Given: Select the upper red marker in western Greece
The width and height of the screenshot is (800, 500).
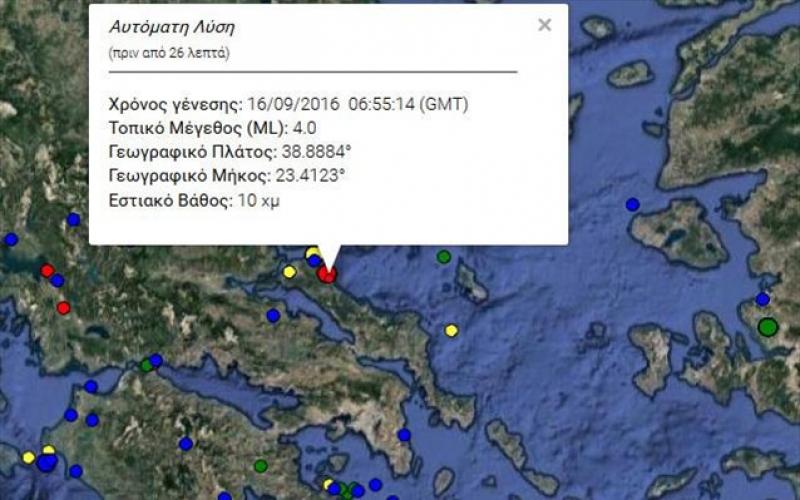Looking at the screenshot, I should [x=47, y=270].
